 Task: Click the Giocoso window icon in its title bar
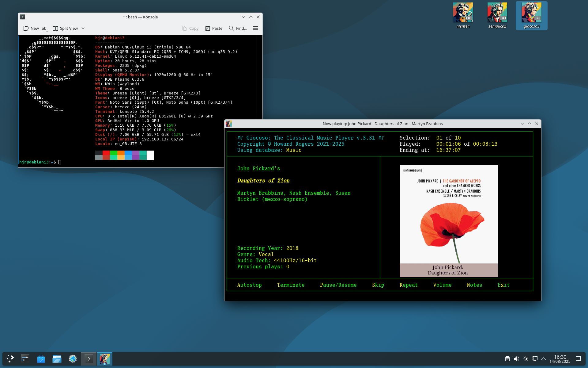[x=229, y=124]
